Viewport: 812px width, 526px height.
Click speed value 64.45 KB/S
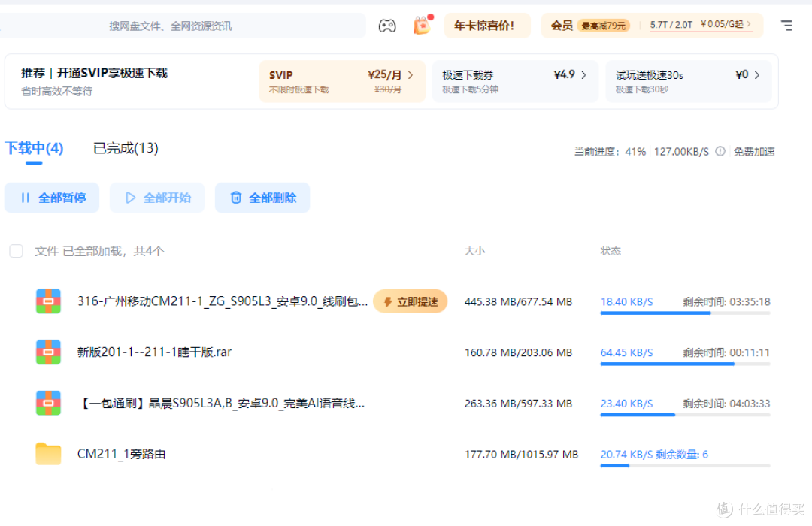(x=626, y=352)
